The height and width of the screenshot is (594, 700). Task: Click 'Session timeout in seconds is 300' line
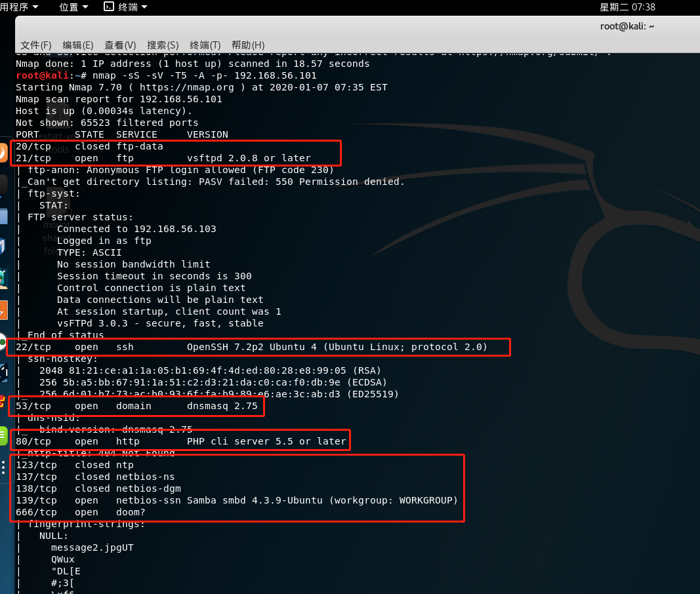click(154, 276)
